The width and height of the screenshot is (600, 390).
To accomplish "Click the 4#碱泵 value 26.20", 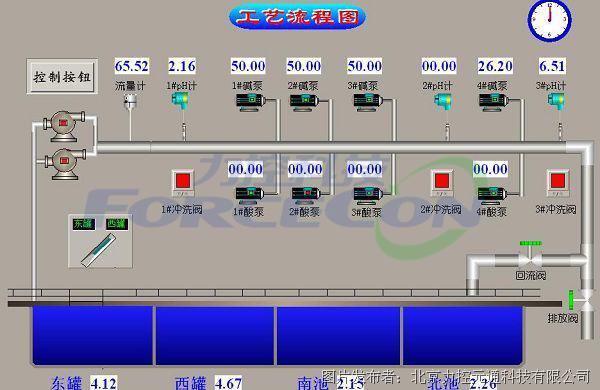I will tap(495, 66).
